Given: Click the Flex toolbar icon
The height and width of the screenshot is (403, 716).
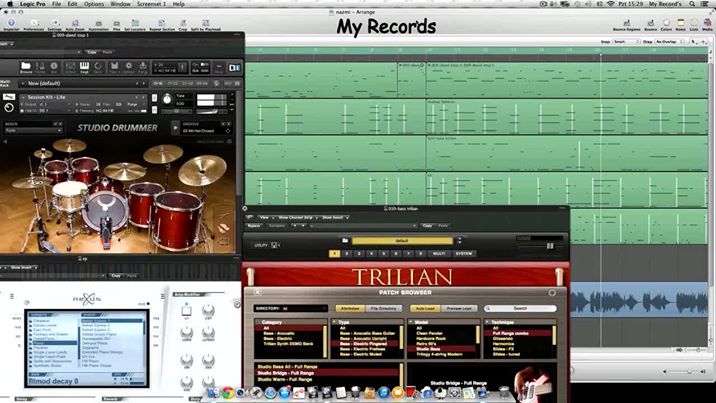Looking at the screenshot, I should pos(117,24).
